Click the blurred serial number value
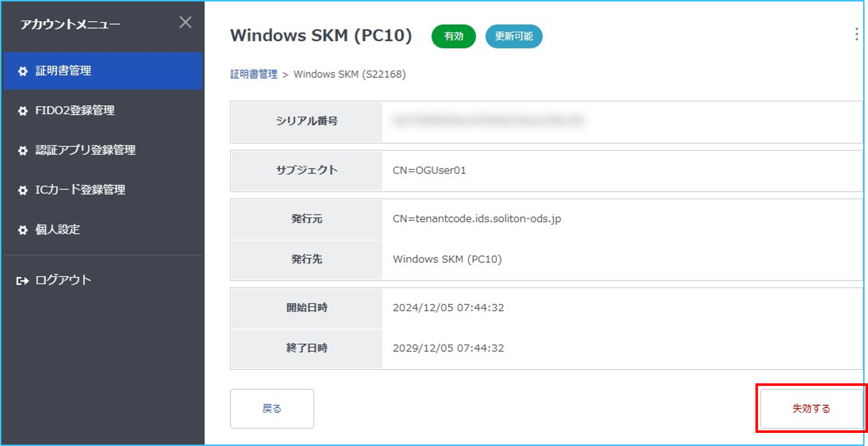Screen dimensions: 868x446 [488, 121]
